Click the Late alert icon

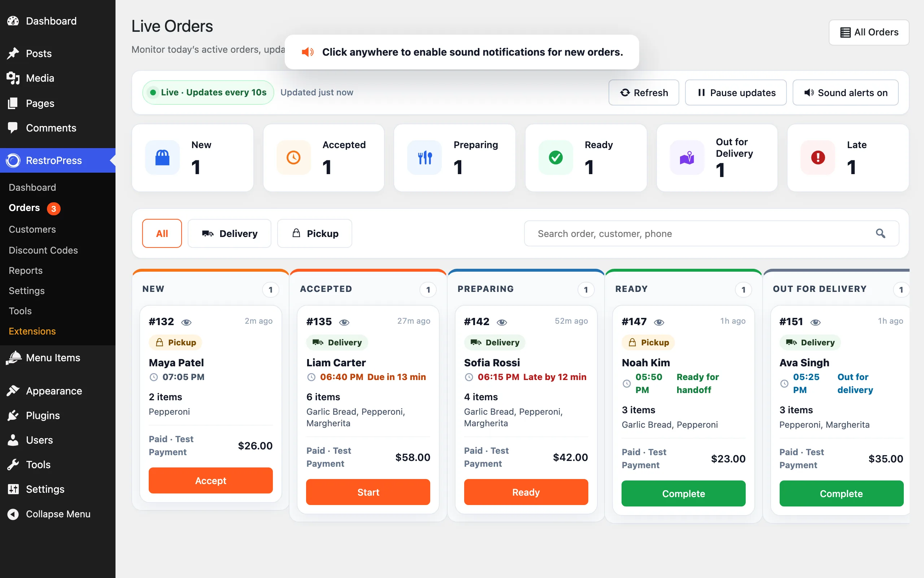[818, 158]
